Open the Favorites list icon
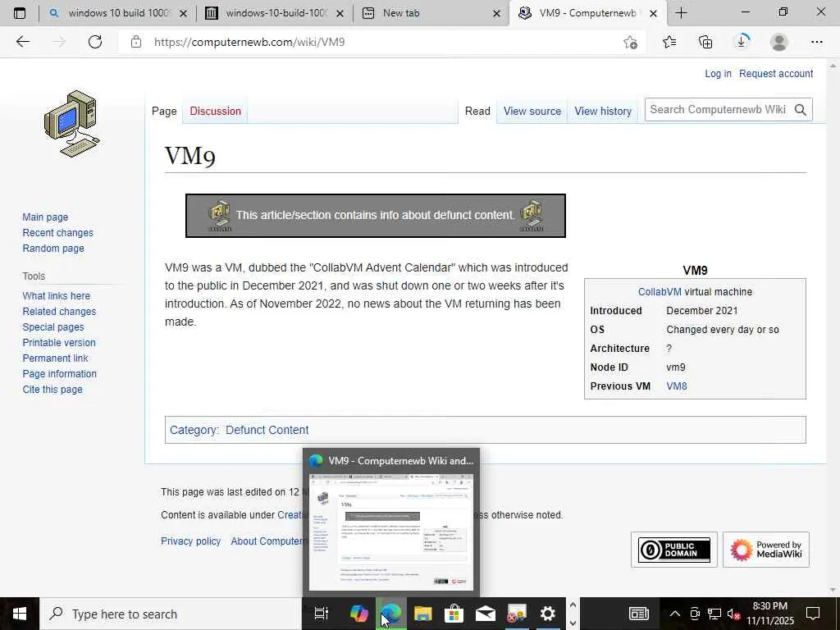The height and width of the screenshot is (630, 840). point(669,42)
